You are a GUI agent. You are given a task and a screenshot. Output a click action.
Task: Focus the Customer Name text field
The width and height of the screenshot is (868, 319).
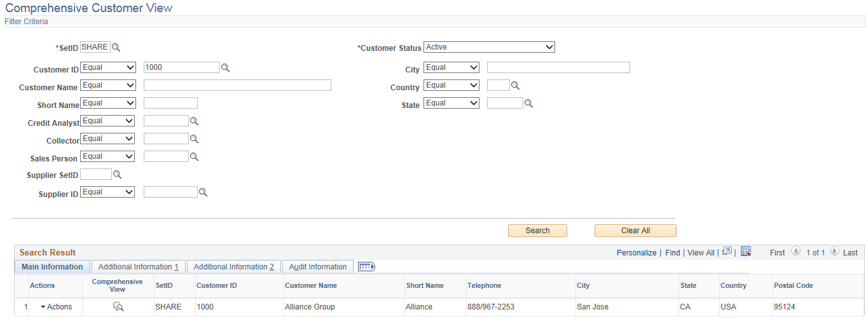point(237,85)
